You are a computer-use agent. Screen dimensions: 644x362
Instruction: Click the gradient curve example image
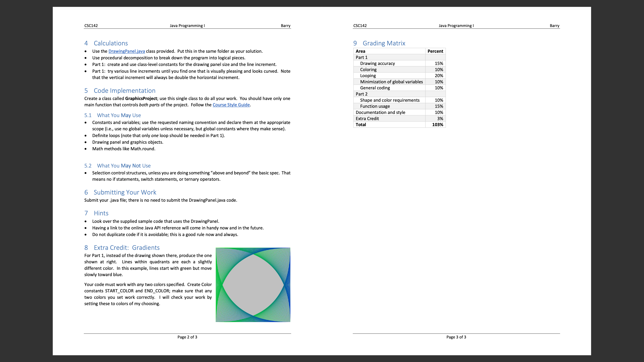(253, 285)
